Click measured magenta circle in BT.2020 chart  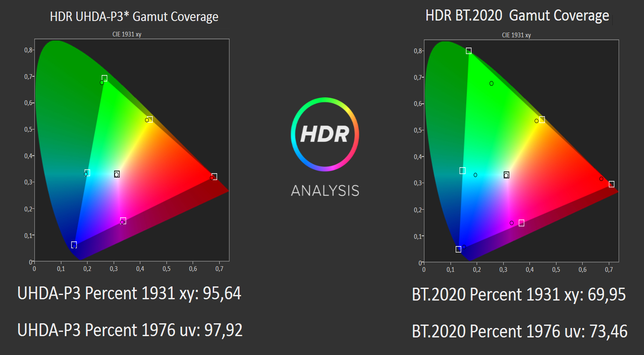(x=511, y=223)
